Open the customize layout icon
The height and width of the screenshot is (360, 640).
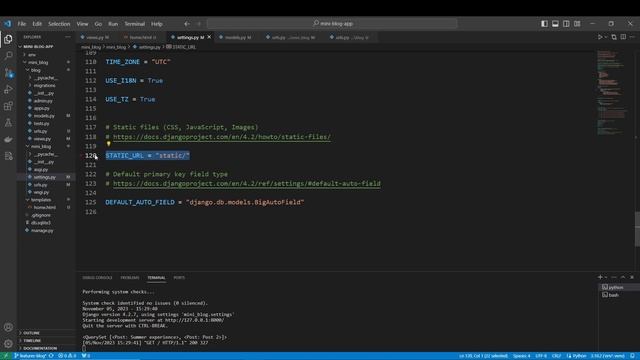(x=577, y=24)
